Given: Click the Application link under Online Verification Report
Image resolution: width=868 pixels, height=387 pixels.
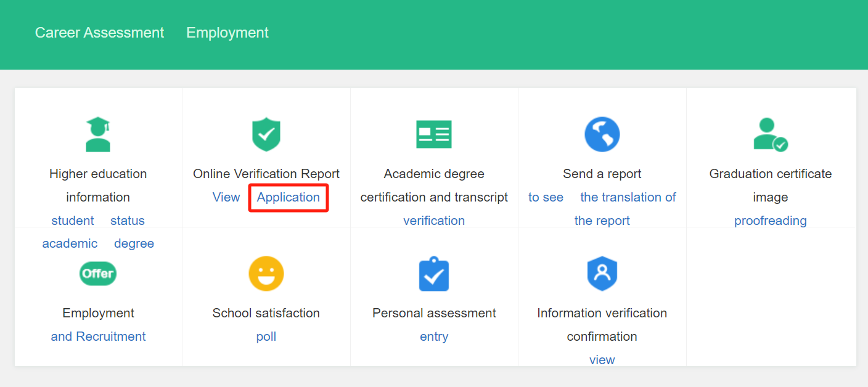Looking at the screenshot, I should [288, 197].
